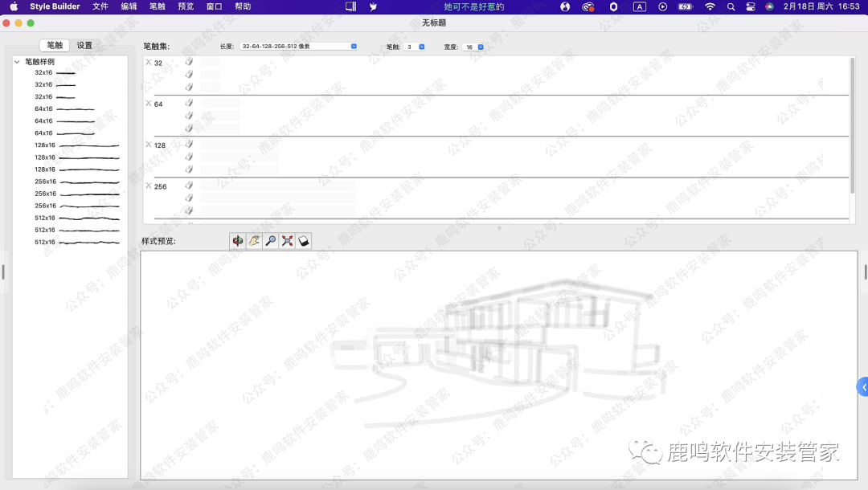
Task: Click the first eraser icon in the 32 stroke set
Action: [190, 61]
